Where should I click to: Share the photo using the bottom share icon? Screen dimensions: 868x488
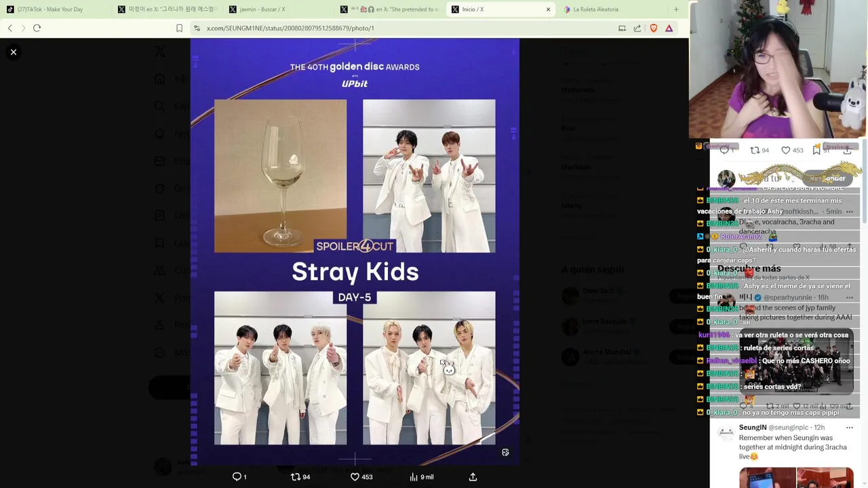click(473, 476)
